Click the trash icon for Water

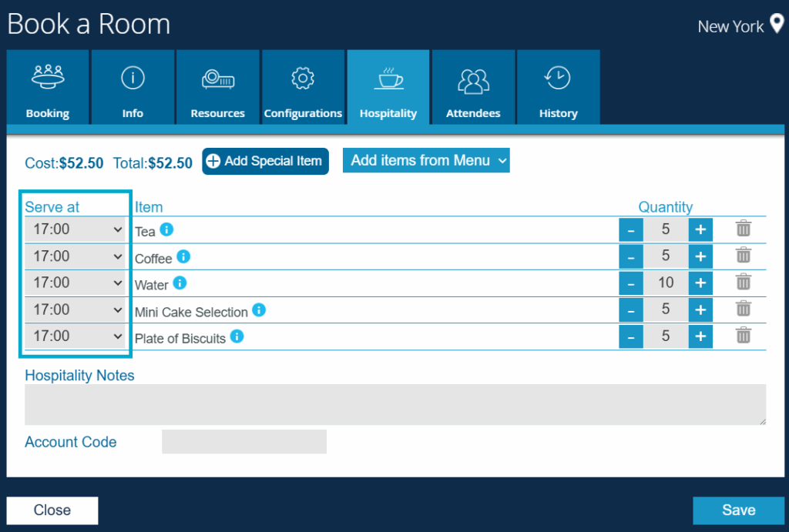743,283
